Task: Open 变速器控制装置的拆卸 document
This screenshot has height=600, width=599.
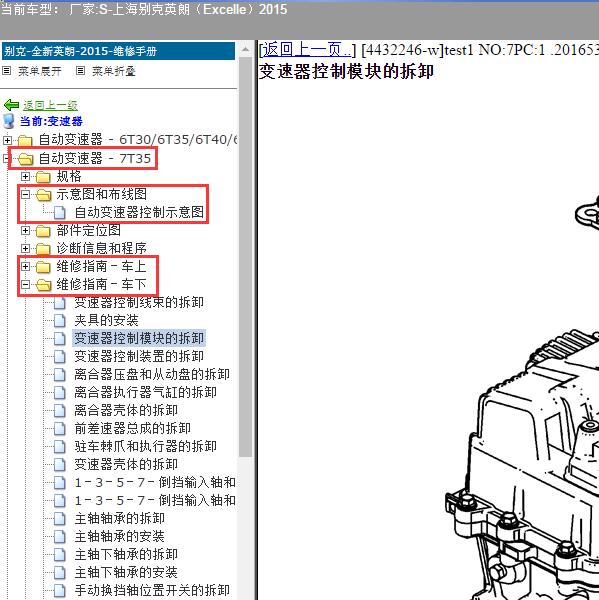Action: 139,356
